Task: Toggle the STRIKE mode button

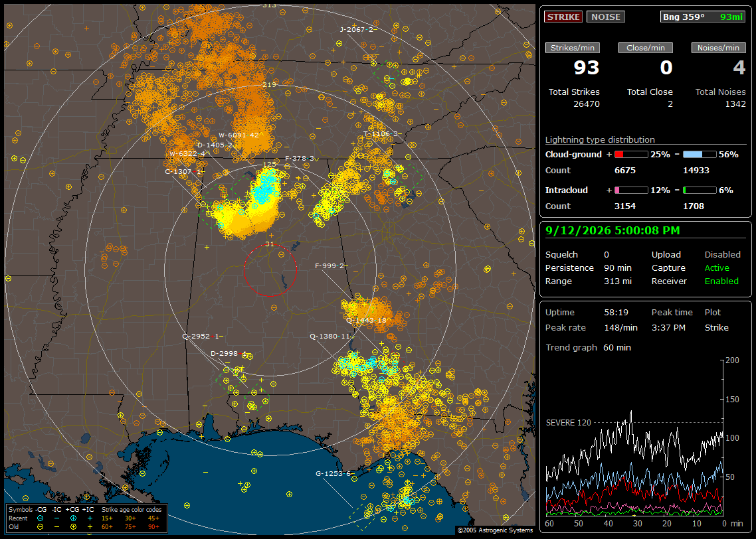Action: (563, 17)
